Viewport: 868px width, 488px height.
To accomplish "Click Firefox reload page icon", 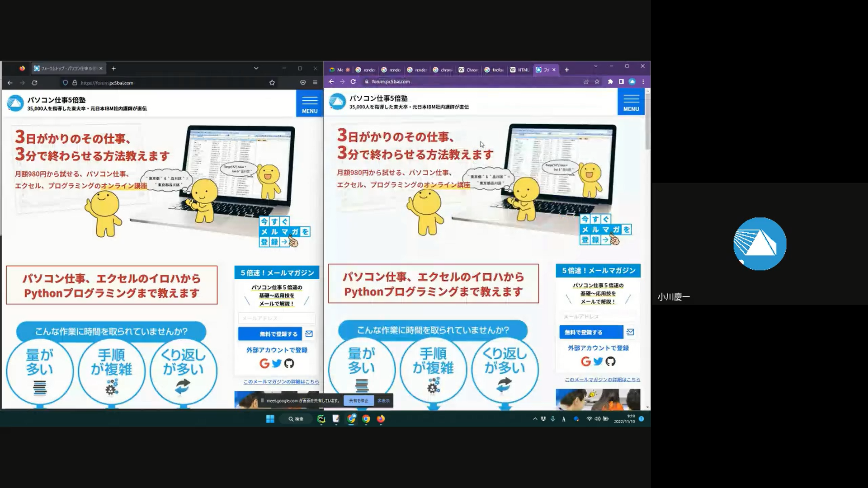I will [34, 83].
